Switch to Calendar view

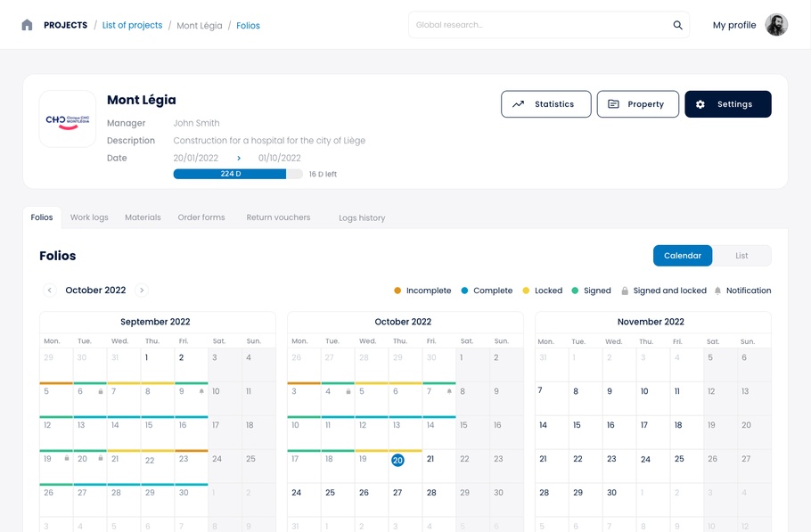pos(683,256)
